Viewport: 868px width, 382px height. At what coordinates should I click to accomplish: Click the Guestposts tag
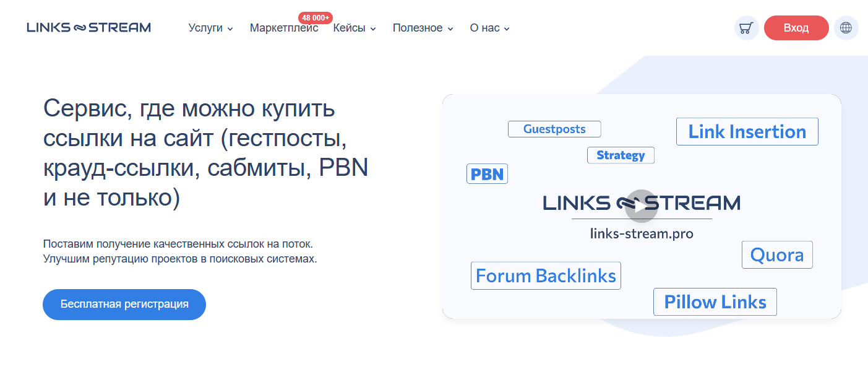coord(554,129)
